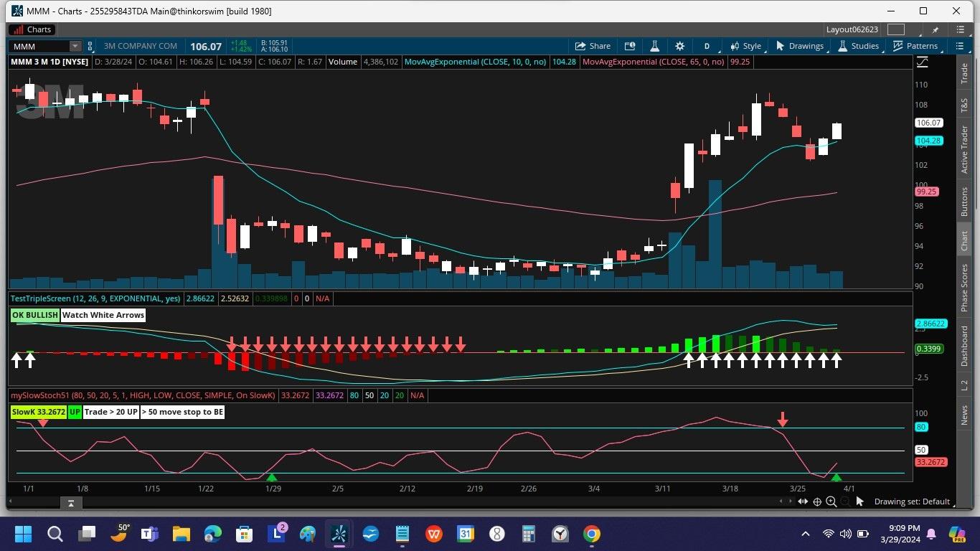Click the horizontal expand arrows icon
The image size is (980, 551).
(x=803, y=501)
